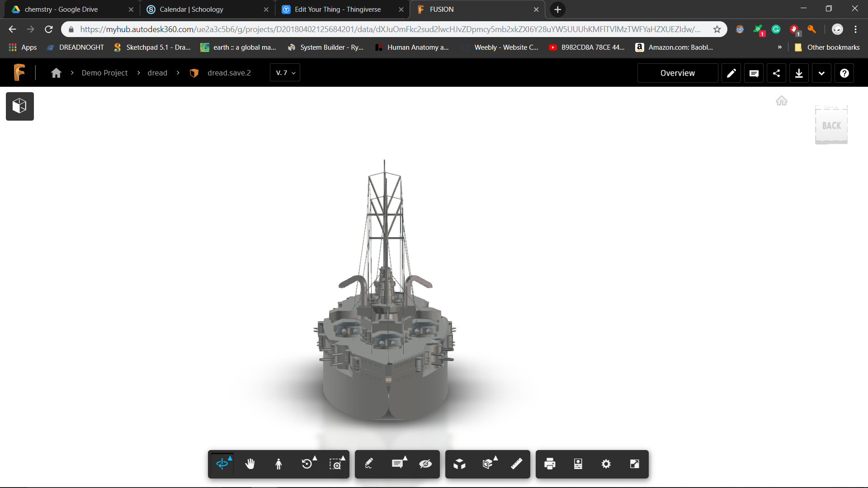Screen dimensions: 868x488
Task: Expand the V.7 version dropdown
Action: [x=285, y=73]
